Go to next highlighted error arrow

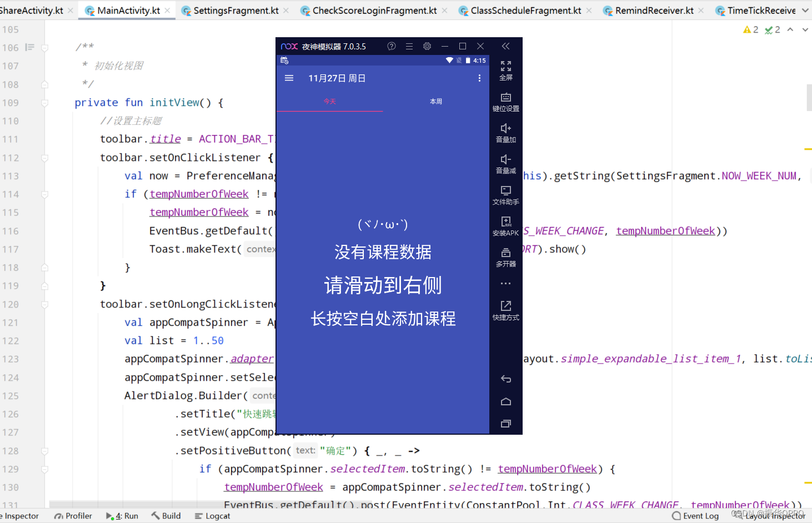click(805, 29)
